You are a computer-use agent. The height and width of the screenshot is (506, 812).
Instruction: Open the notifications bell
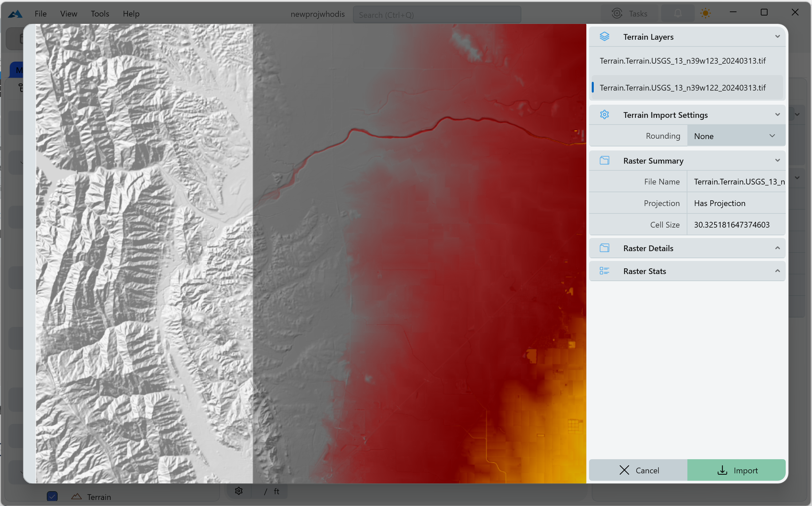(678, 13)
